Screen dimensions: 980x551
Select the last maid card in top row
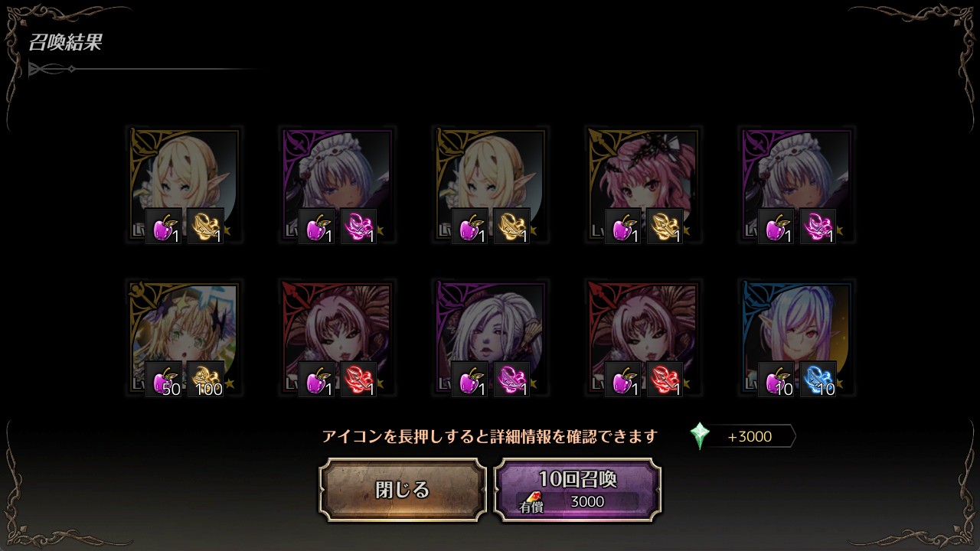point(797,184)
